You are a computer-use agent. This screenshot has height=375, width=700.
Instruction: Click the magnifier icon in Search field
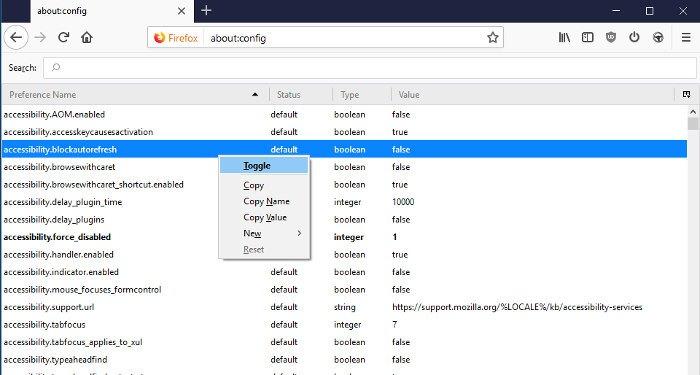click(x=55, y=68)
